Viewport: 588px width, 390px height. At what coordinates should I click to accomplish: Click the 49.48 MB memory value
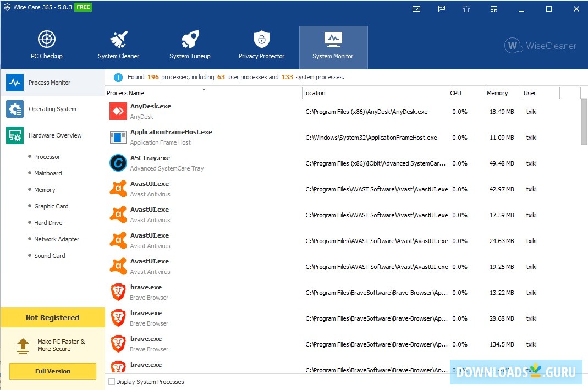(x=502, y=163)
